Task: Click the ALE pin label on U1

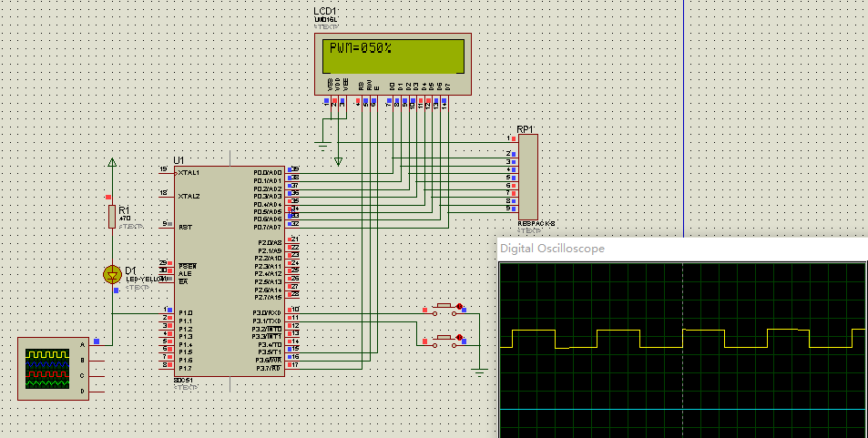Action: (x=185, y=274)
